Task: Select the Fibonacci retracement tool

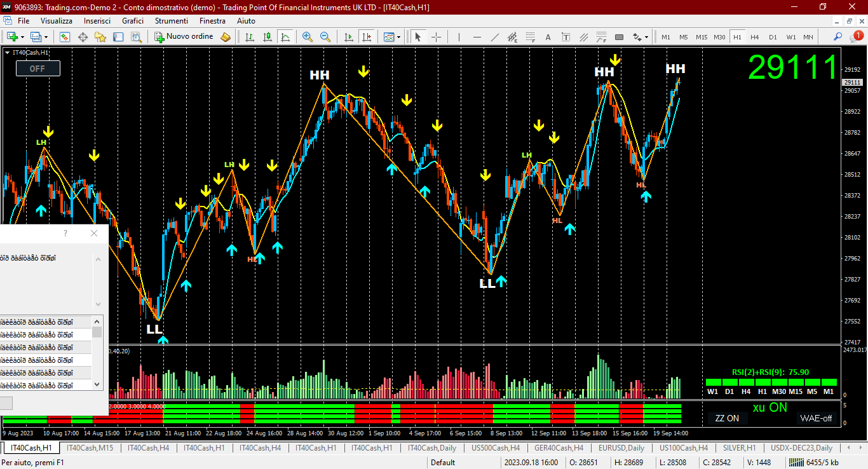Action: pyautogui.click(x=531, y=37)
